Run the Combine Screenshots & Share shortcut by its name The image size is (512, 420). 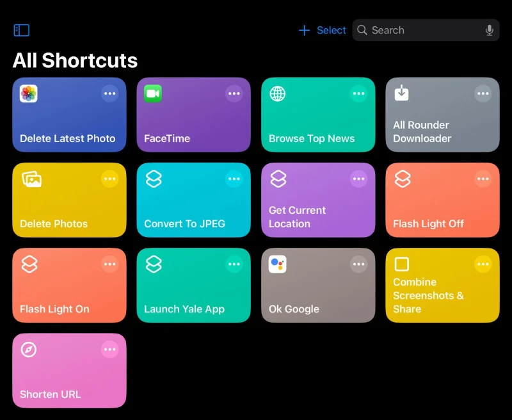click(428, 295)
